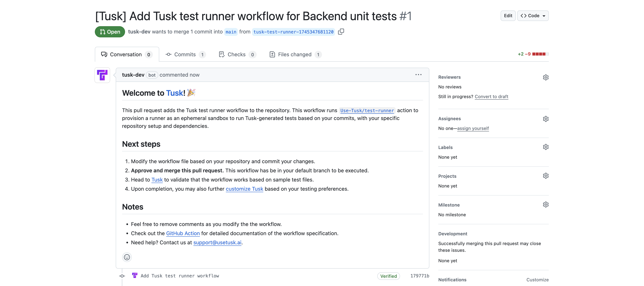Click the Notes heading
This screenshot has height=286, width=644.
pos(133,207)
